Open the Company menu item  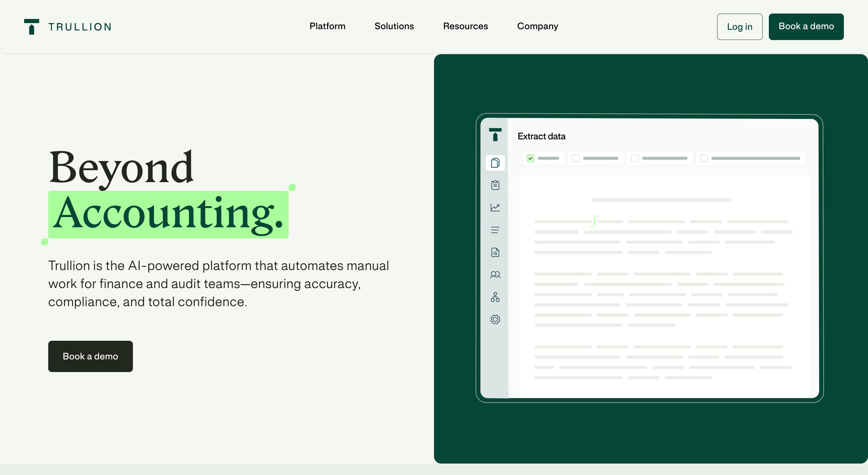pyautogui.click(x=537, y=26)
